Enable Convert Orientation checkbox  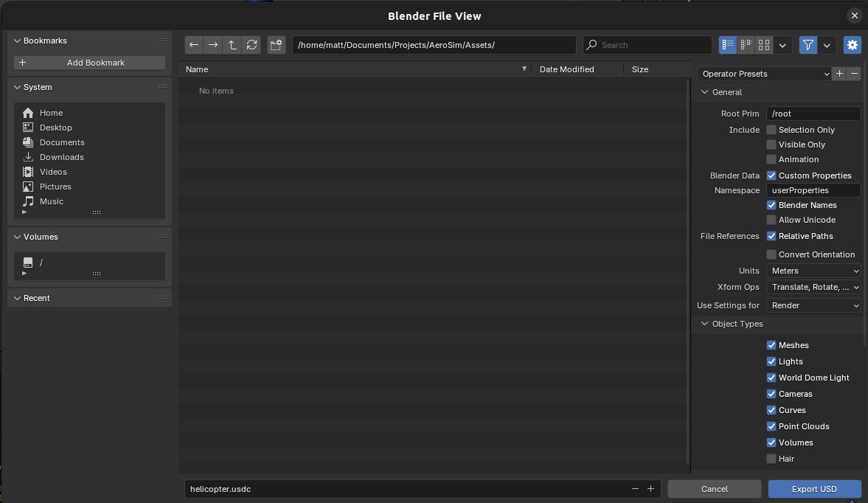(x=771, y=254)
